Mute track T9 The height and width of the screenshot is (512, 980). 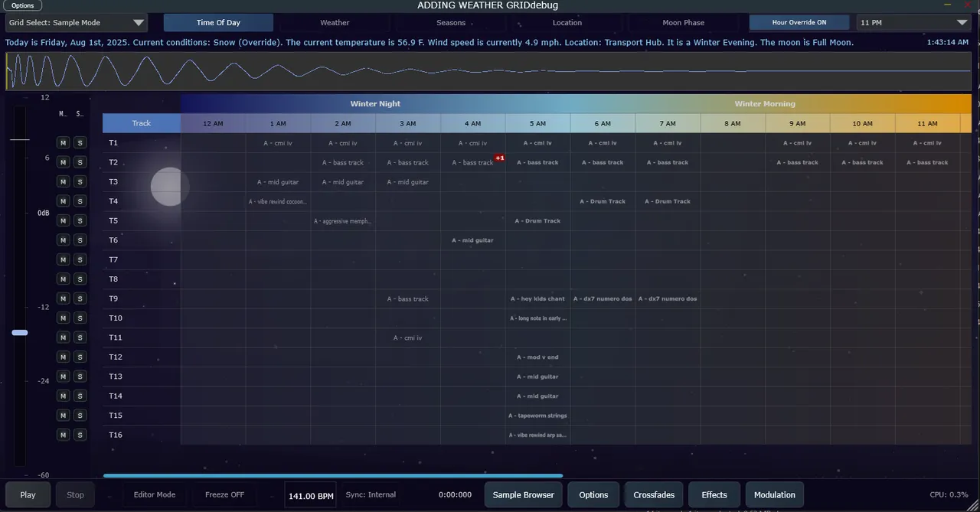pyautogui.click(x=64, y=298)
